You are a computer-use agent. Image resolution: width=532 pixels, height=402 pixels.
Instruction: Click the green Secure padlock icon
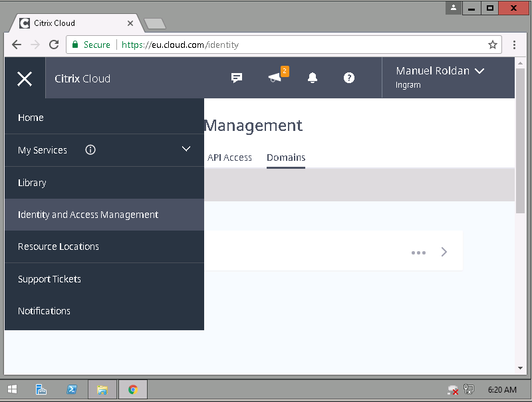pos(75,45)
